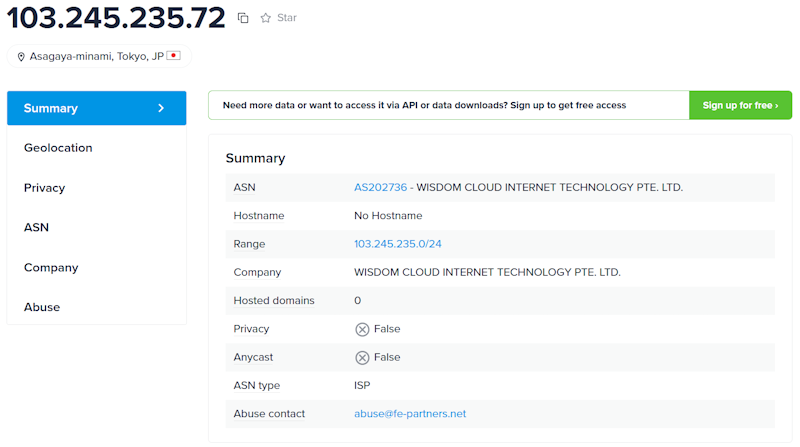The image size is (800, 447).
Task: Click the 103.245.235.72 IP address heading
Action: tap(116, 18)
